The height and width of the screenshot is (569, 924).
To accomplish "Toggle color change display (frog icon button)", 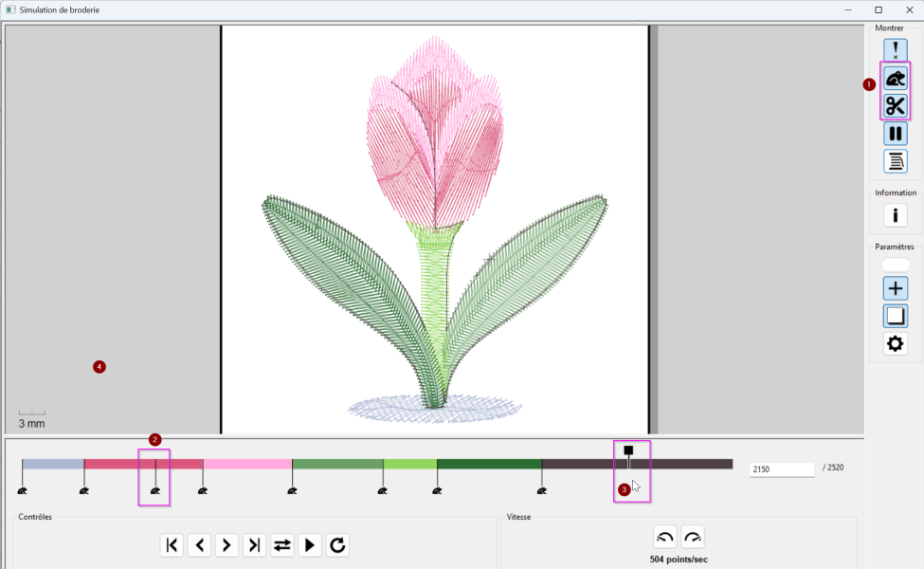I will pyautogui.click(x=896, y=78).
